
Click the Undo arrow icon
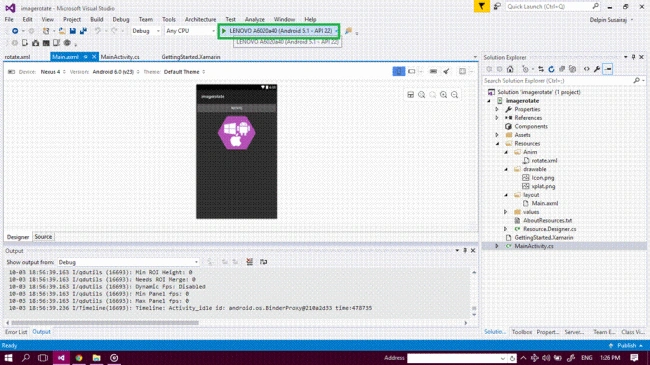[x=98, y=31]
